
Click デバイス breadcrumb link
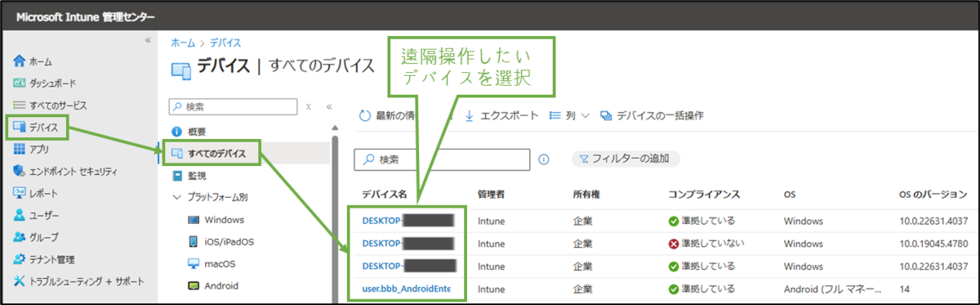225,43
